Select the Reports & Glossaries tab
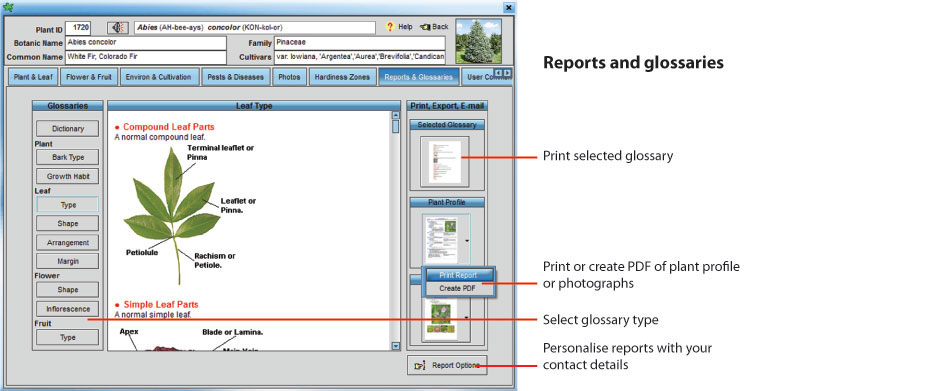 tap(419, 77)
